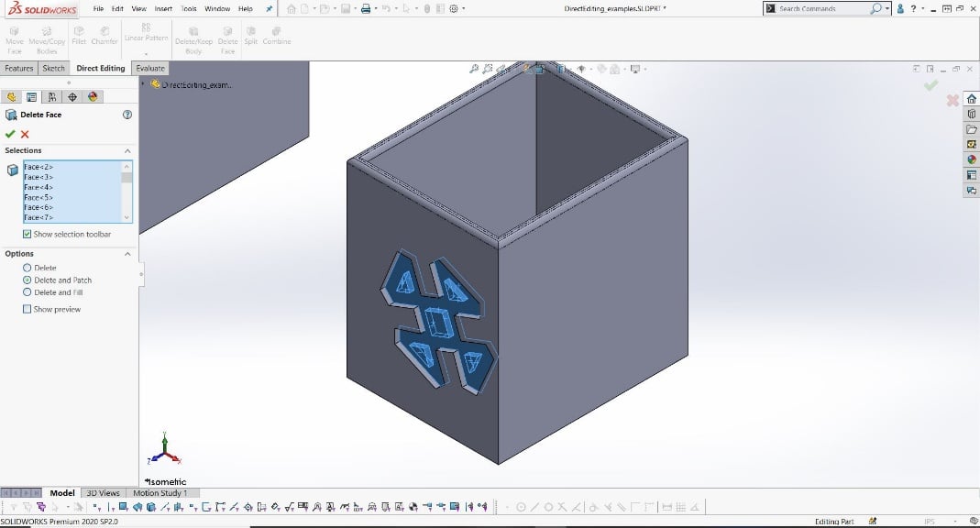Select the Delete radio option
The width and height of the screenshot is (980, 528).
(x=28, y=268)
